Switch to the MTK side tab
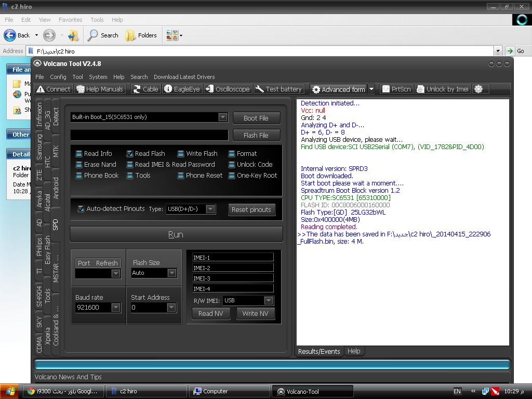This screenshot has height=399, width=532. pos(56,151)
